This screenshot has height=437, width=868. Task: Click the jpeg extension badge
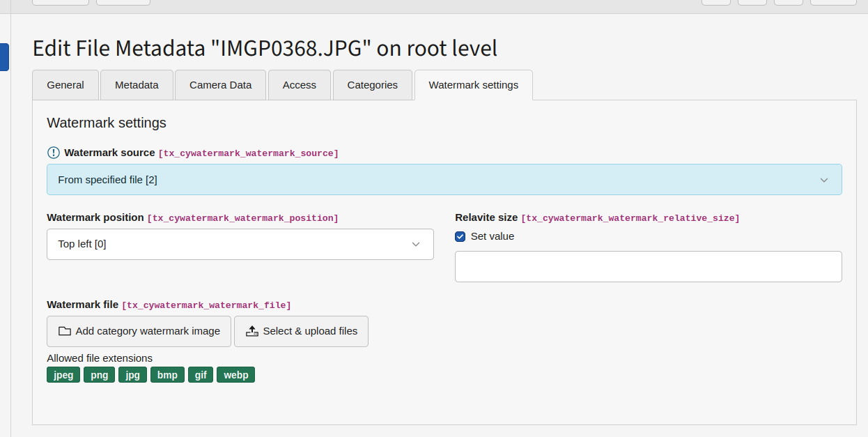[x=63, y=375]
